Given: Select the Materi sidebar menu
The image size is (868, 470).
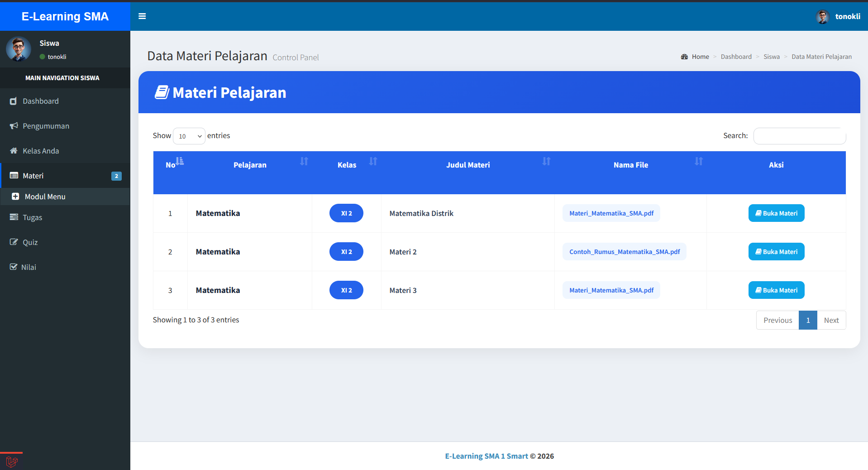Looking at the screenshot, I should (x=65, y=176).
